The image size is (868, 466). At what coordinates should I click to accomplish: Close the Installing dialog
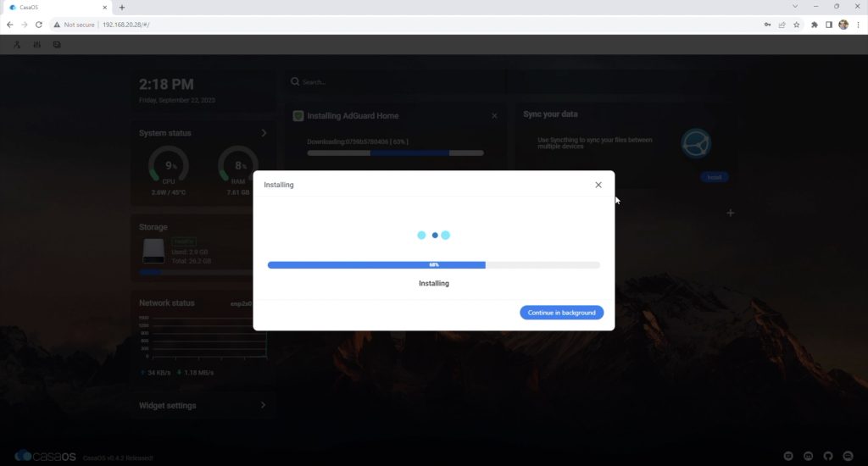598,185
